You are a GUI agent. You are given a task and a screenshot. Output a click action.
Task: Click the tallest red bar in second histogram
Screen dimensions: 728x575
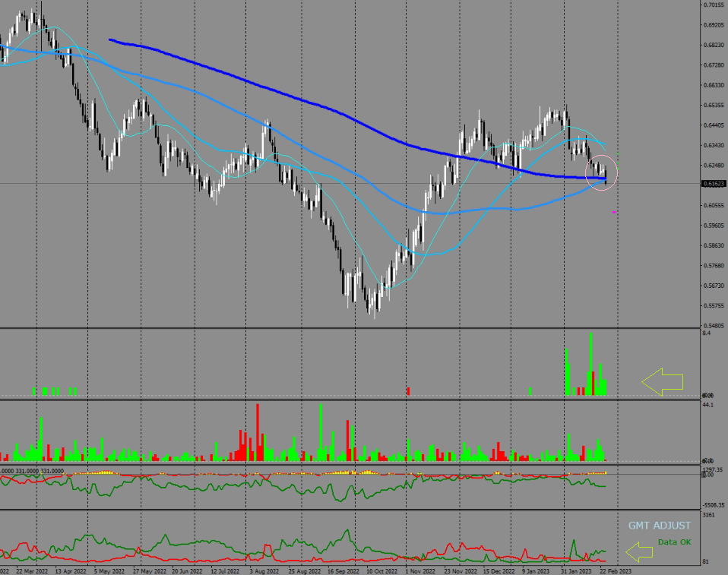pos(258,431)
